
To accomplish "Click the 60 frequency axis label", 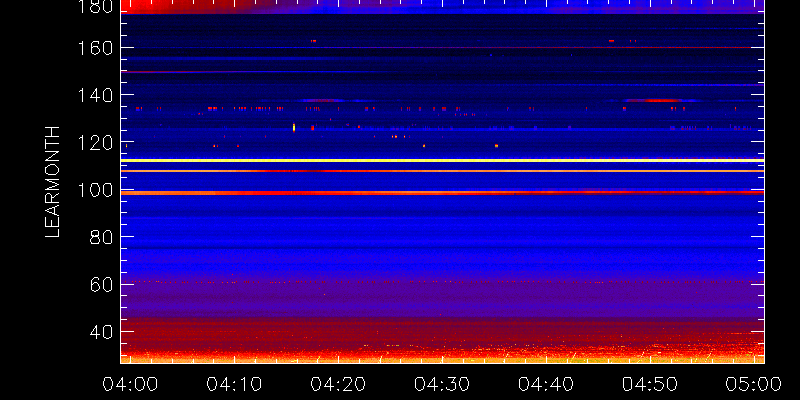I will 102,284.
